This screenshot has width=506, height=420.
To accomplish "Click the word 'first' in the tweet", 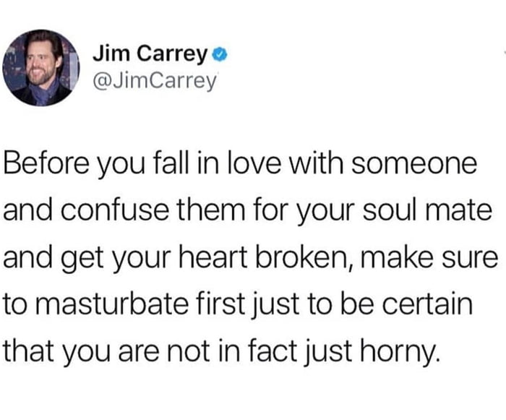I will click(220, 304).
